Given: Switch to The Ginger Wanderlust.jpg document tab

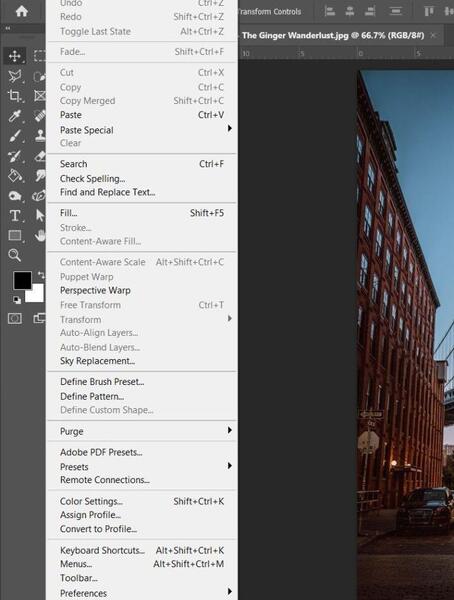Looking at the screenshot, I should pos(333,36).
